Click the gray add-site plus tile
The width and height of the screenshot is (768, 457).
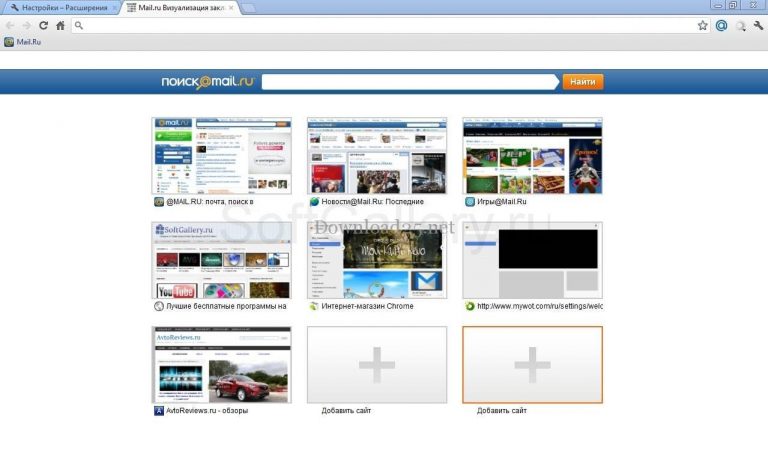coord(377,365)
